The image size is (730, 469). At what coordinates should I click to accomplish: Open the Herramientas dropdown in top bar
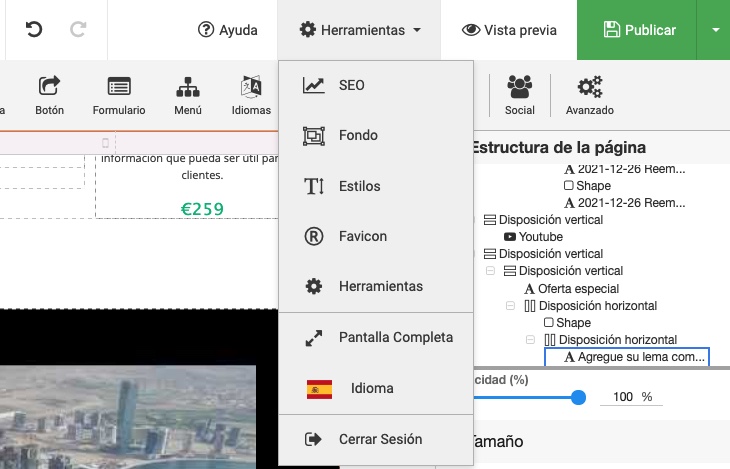click(x=360, y=30)
